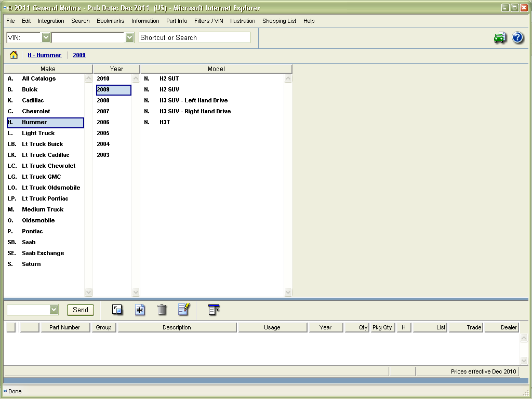Open the VIN label dropdown arrow
The image size is (532, 399).
tap(46, 37)
